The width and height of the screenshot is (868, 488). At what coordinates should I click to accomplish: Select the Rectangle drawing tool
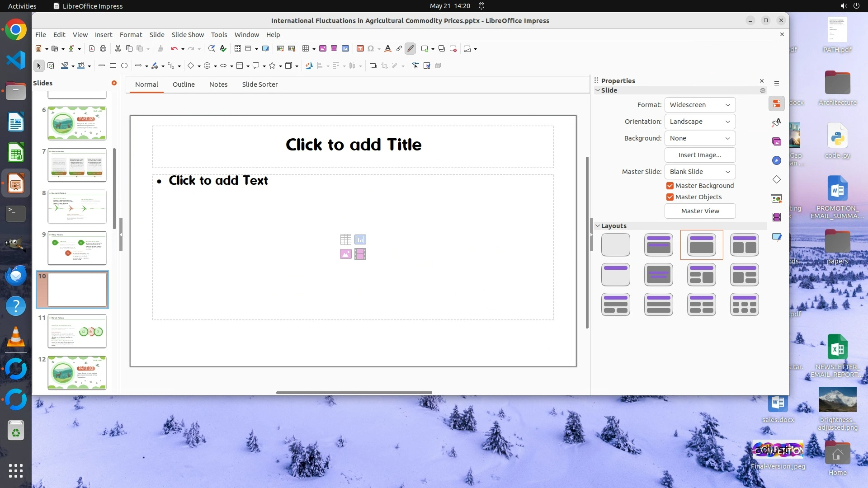pyautogui.click(x=113, y=66)
